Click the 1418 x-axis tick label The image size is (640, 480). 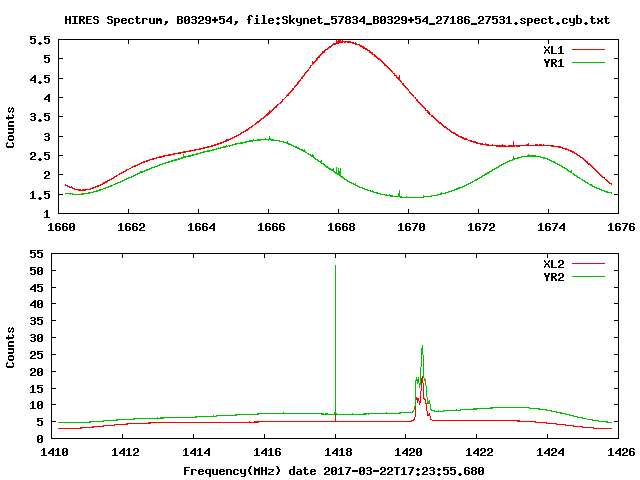coord(338,452)
